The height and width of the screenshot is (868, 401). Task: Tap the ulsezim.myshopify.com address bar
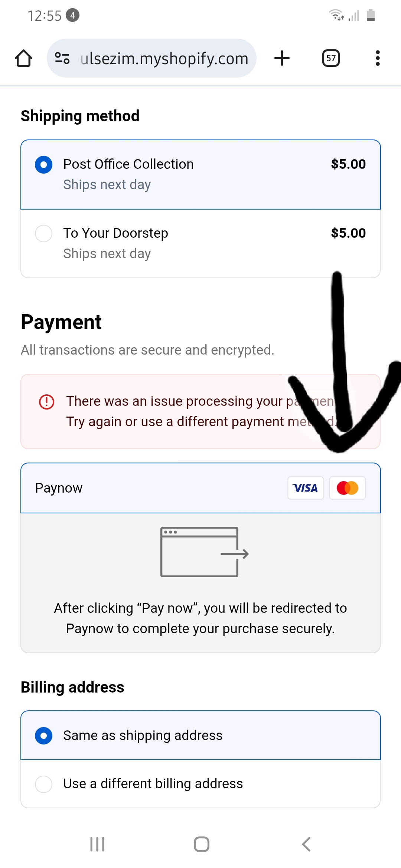164,58
